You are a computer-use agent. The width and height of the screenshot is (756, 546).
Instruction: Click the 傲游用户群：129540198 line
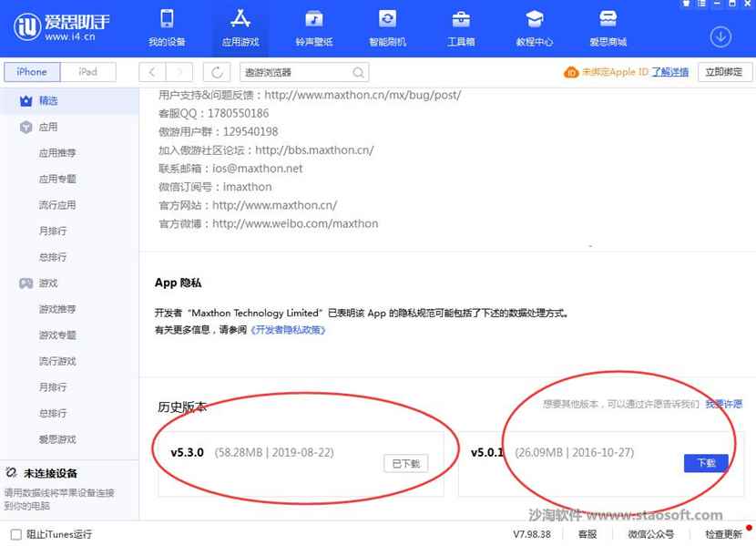(x=218, y=131)
